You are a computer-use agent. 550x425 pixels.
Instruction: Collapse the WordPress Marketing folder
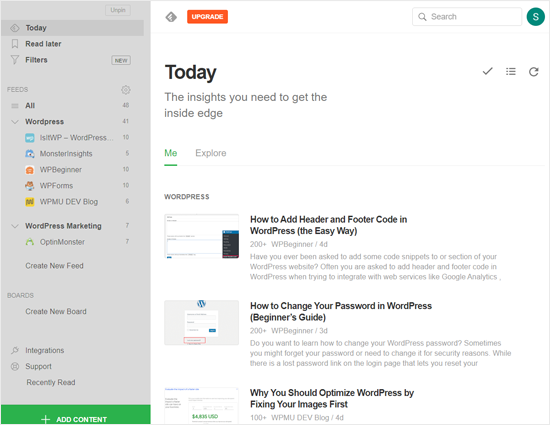coord(15,226)
